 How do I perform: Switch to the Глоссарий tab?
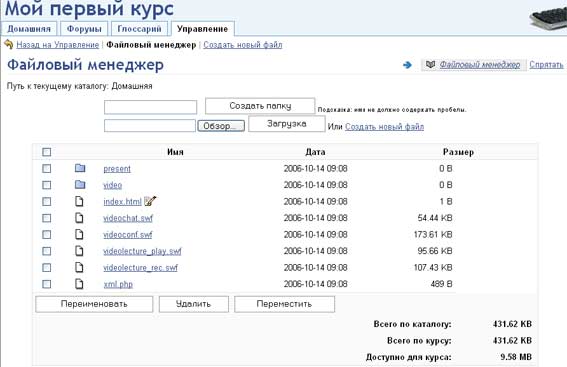point(140,29)
